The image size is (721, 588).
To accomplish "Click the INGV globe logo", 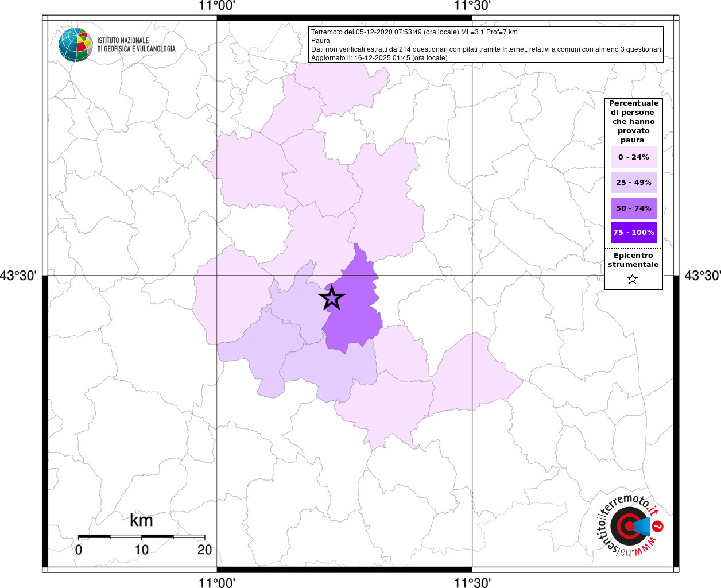I will point(76,45).
